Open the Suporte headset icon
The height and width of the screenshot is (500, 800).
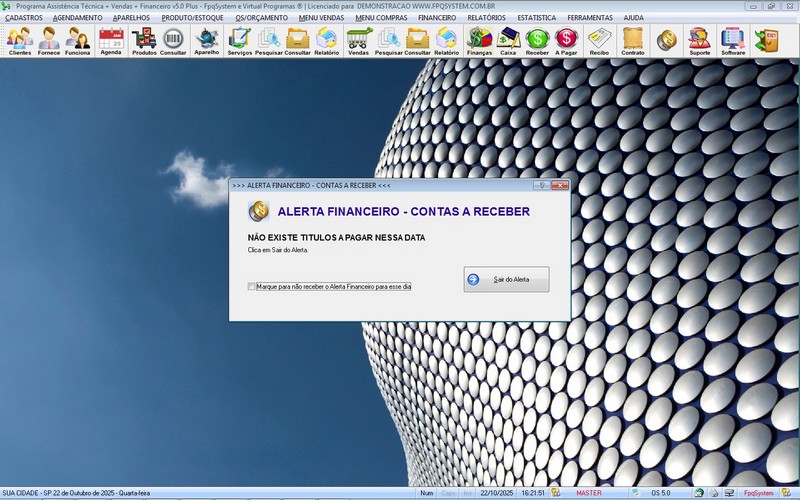pos(699,41)
